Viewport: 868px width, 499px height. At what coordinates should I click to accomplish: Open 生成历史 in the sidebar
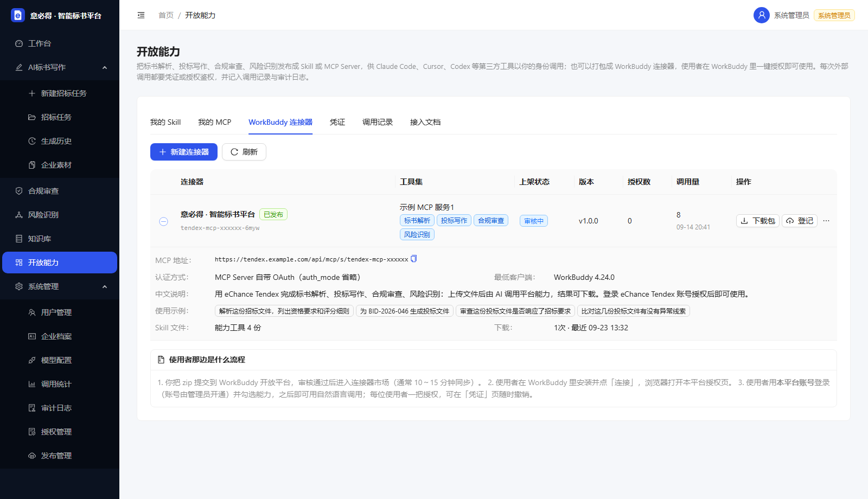tap(60, 141)
